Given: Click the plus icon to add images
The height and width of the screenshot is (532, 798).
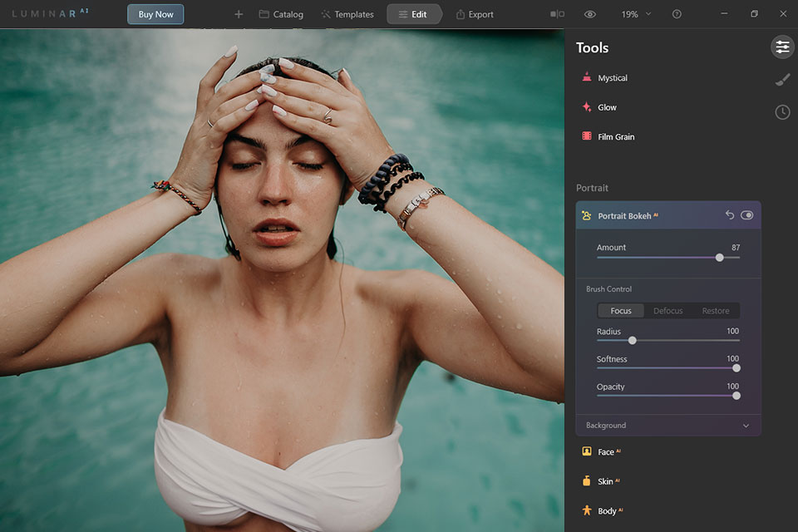Looking at the screenshot, I should [239, 14].
